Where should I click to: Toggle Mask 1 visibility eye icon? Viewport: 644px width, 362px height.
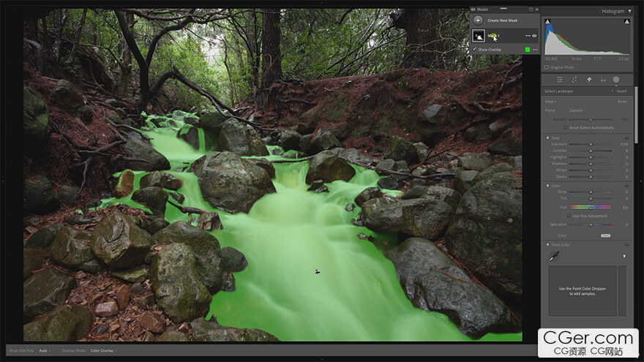point(534,36)
